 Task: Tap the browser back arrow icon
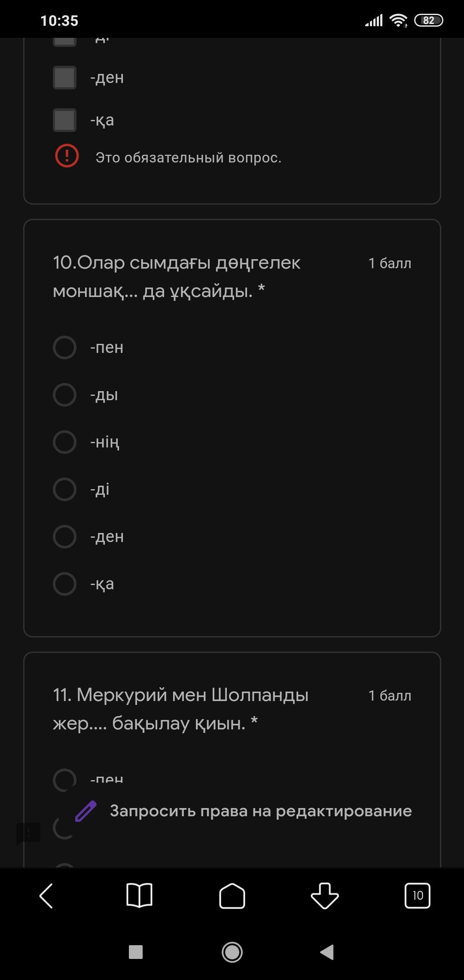(46, 896)
